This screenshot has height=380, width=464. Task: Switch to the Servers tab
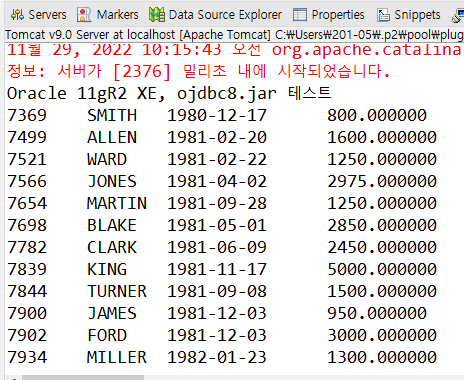38,15
